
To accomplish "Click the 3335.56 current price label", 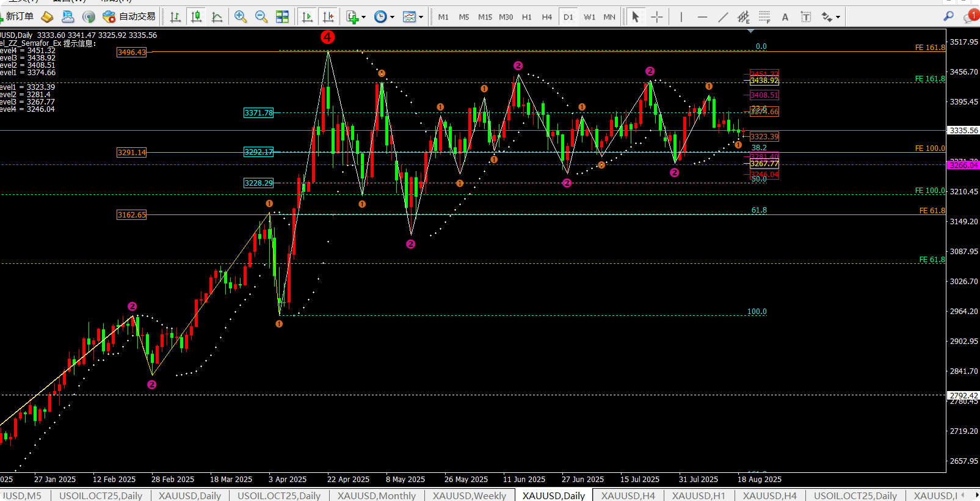I will pyautogui.click(x=964, y=131).
